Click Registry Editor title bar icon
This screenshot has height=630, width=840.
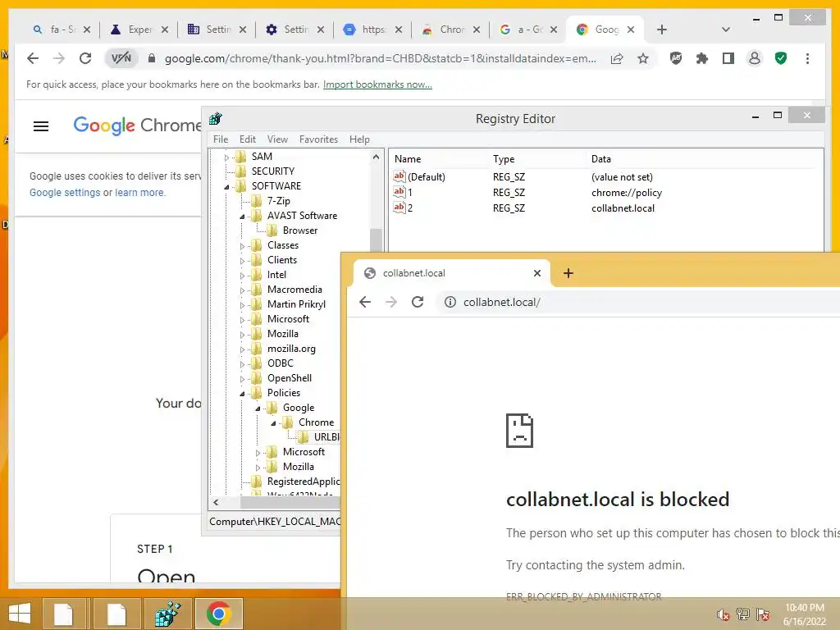point(216,118)
